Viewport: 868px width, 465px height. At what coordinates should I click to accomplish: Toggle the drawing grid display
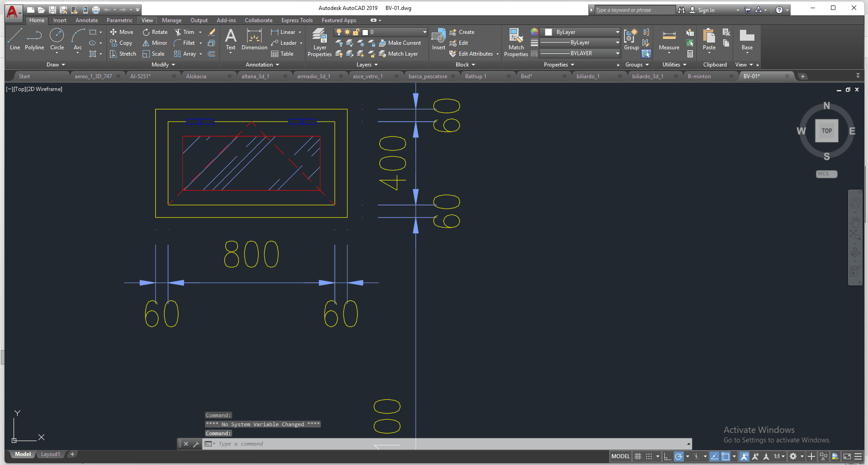(x=638, y=456)
